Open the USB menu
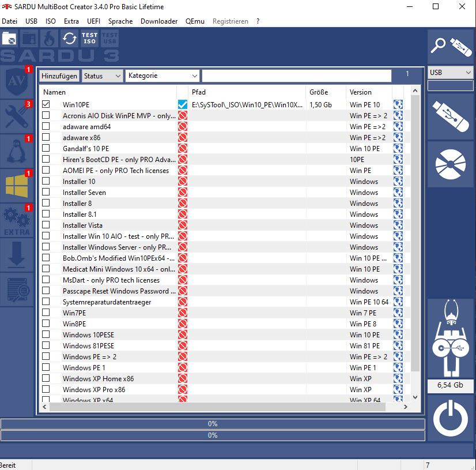Viewport: 476px width, 470px height. 31,21
